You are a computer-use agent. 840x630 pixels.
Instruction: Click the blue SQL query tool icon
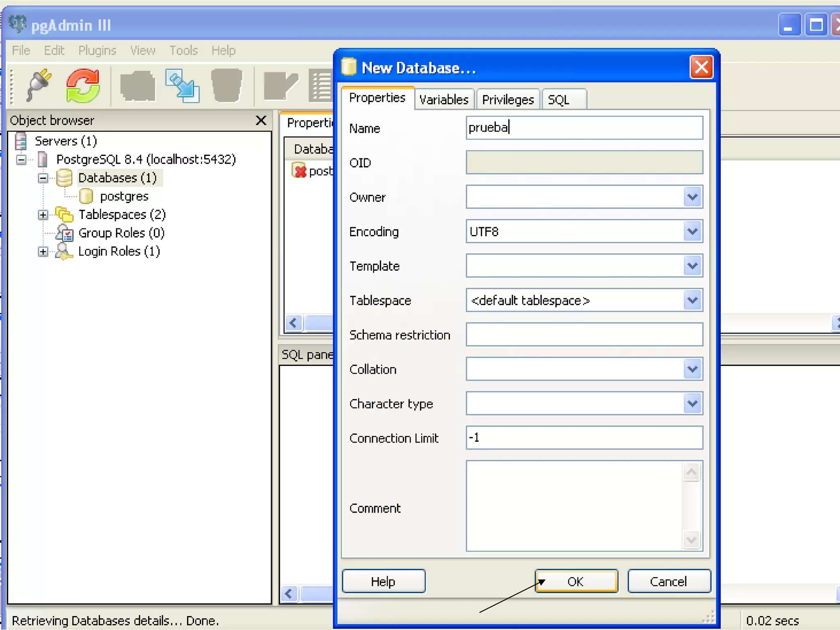tap(182, 85)
